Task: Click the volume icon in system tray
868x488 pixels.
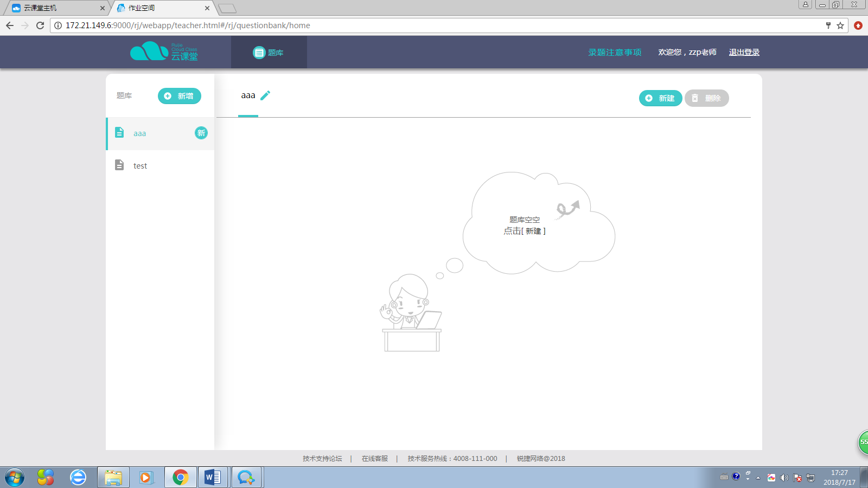Action: click(784, 478)
